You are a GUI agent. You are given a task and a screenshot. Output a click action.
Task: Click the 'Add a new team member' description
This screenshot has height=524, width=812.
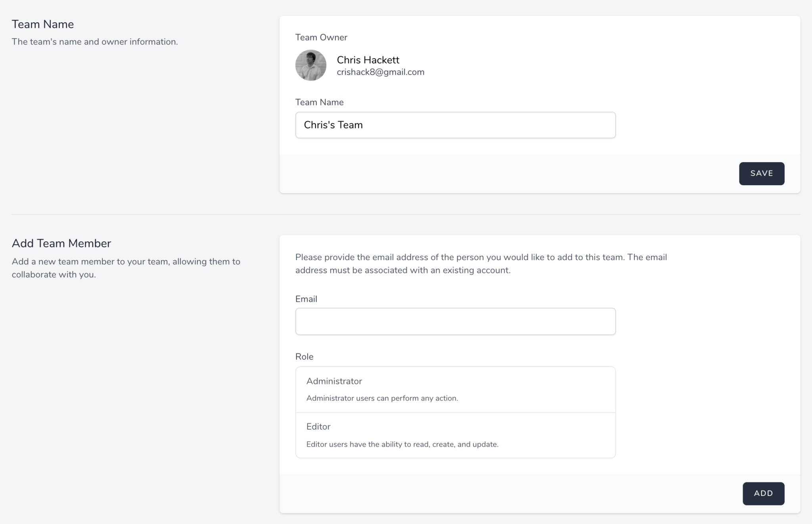(x=126, y=268)
